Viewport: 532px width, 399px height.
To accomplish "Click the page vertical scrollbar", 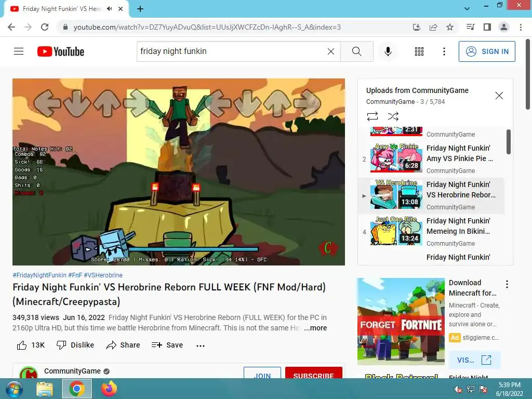I will point(528,74).
